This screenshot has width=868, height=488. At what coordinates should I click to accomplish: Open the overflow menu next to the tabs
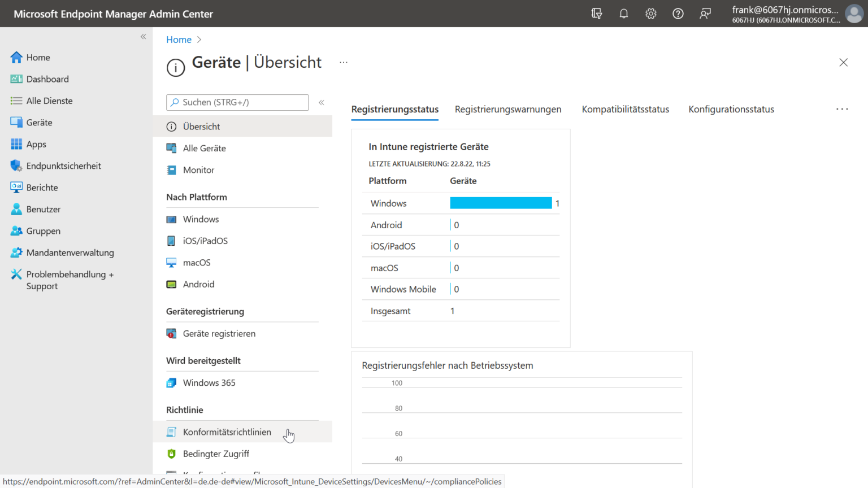point(842,109)
